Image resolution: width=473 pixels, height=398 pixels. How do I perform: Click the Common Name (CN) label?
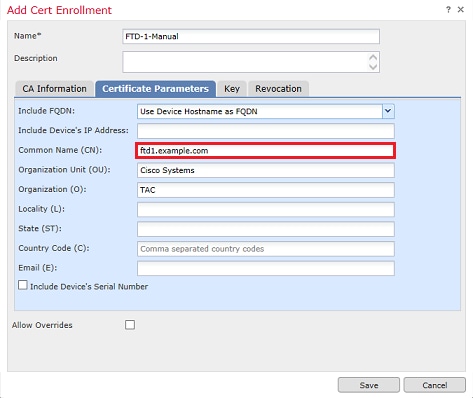(60, 150)
